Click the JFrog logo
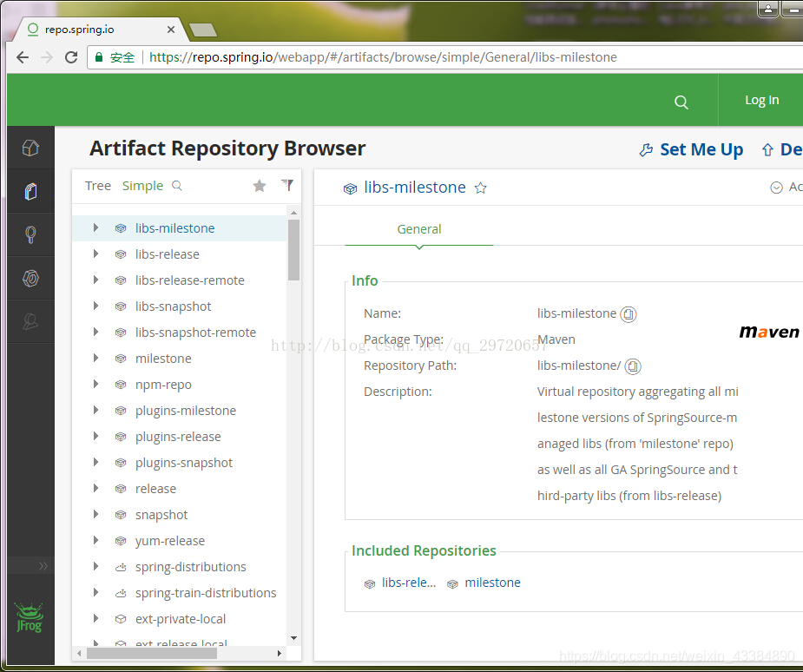Viewport: 803px width, 672px height. [30, 617]
